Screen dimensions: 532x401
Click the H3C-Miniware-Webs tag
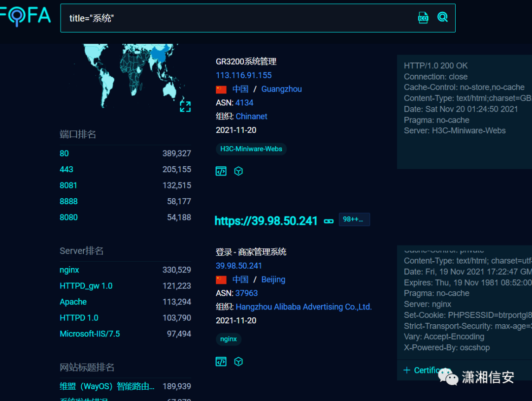coord(251,149)
